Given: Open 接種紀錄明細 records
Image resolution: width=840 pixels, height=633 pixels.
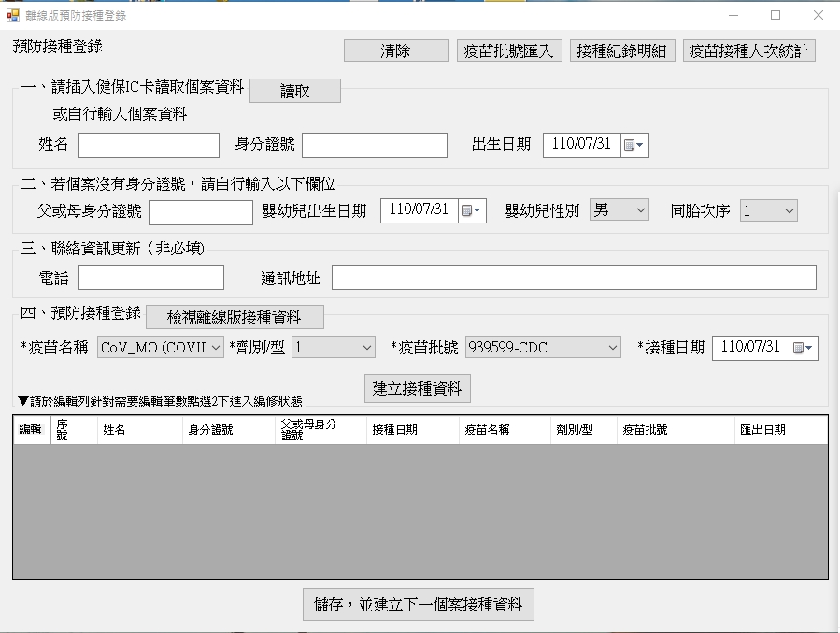Looking at the screenshot, I should (x=622, y=50).
